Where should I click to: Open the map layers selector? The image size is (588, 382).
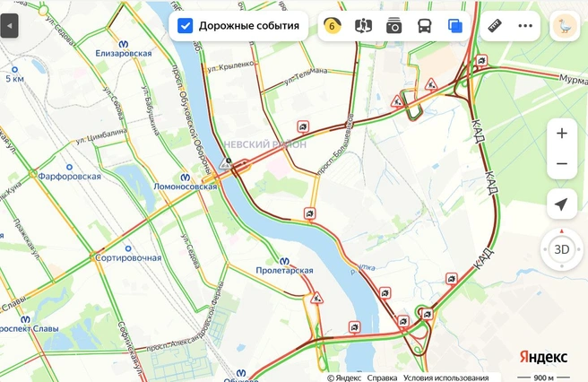[454, 26]
